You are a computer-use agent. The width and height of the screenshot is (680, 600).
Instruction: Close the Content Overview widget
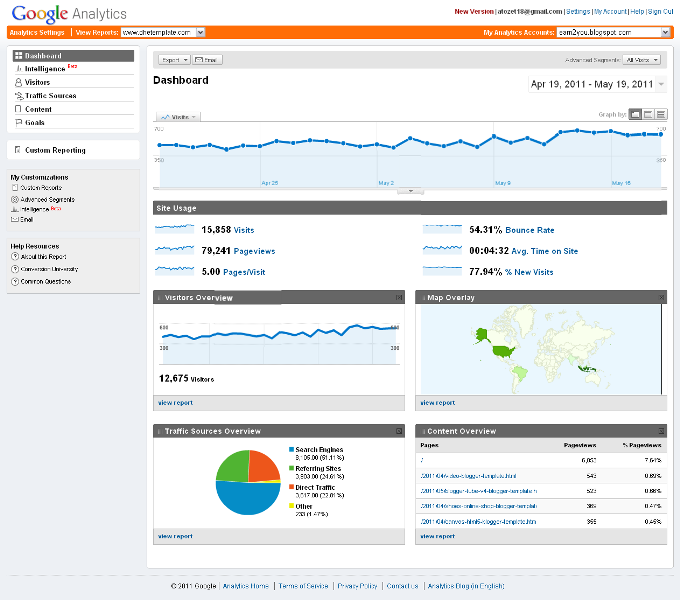(661, 431)
